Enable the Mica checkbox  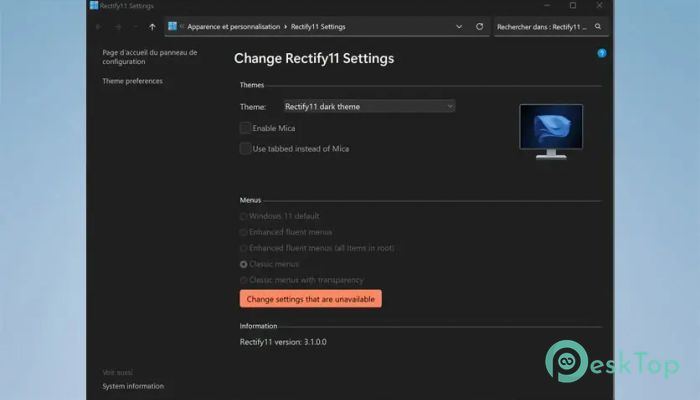click(245, 128)
